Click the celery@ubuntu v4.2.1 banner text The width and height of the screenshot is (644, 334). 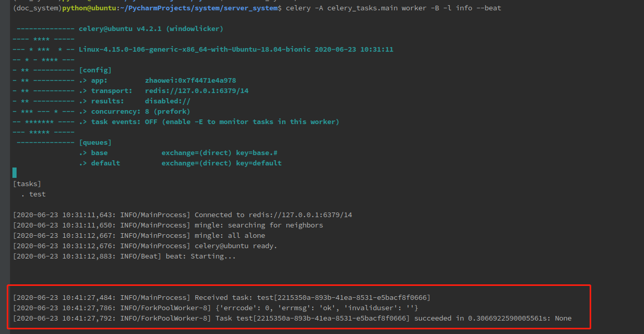click(x=150, y=28)
